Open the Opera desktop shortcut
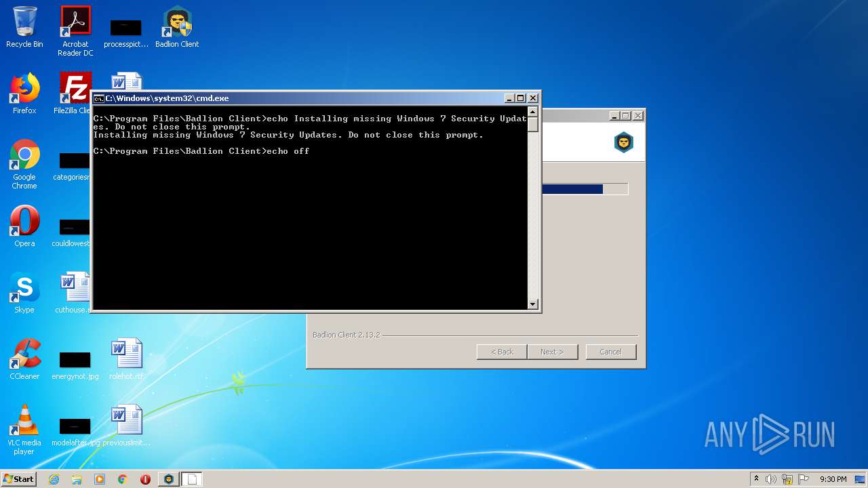This screenshot has width=868, height=488. [24, 226]
